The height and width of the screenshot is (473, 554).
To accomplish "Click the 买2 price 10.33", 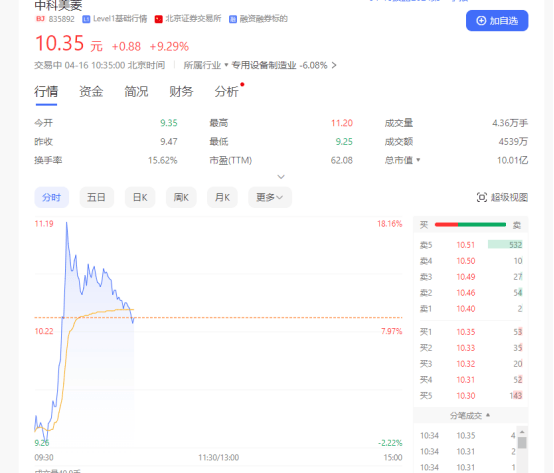I will [x=466, y=348].
